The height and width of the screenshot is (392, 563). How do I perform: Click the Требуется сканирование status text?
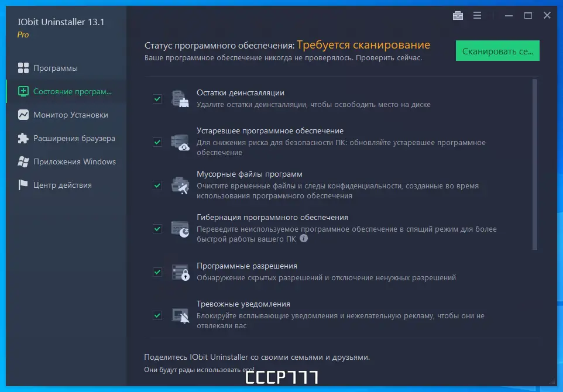click(x=363, y=45)
